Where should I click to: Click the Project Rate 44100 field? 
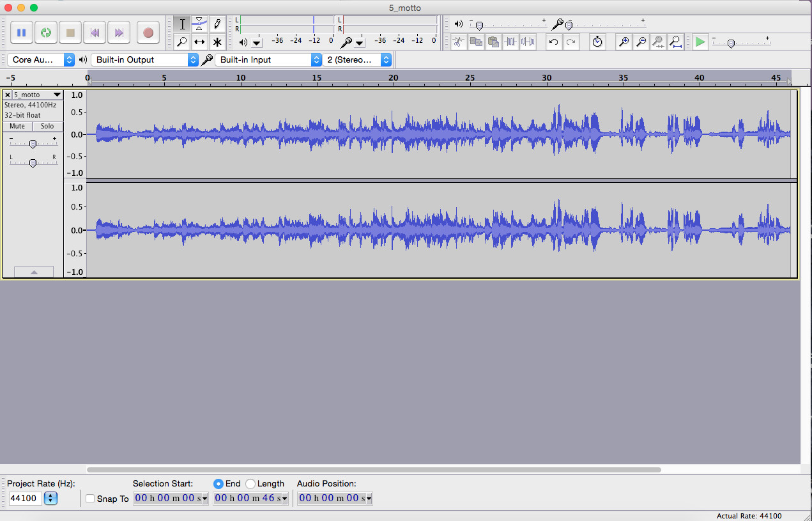26,499
